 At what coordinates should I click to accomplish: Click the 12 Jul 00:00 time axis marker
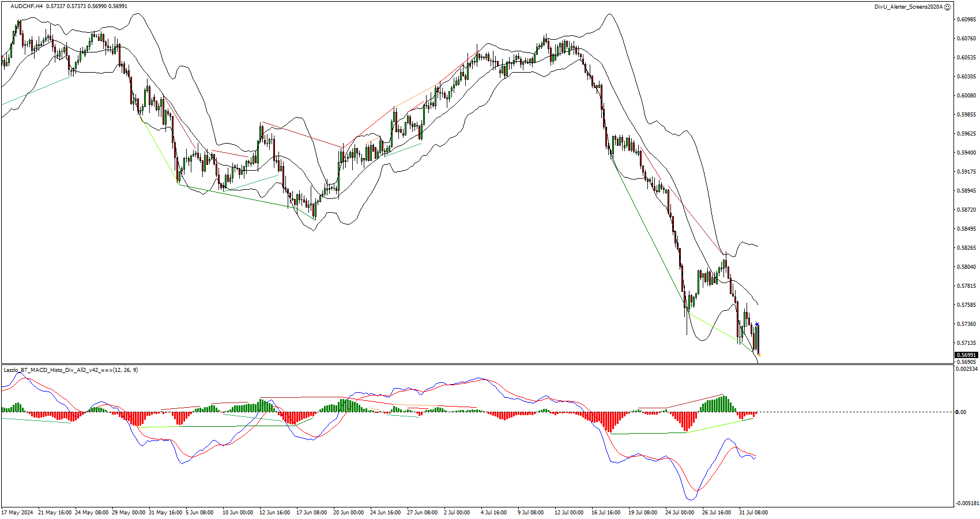pos(568,512)
